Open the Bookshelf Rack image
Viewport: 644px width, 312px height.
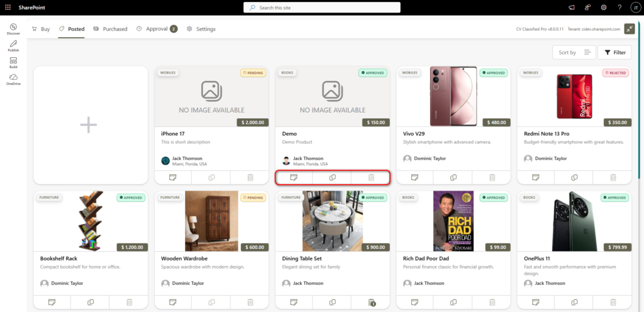click(91, 221)
